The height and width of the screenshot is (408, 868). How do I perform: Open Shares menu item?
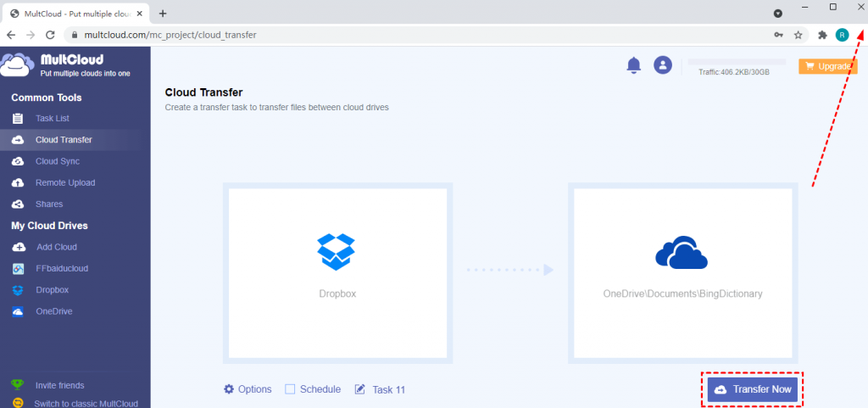coord(49,204)
